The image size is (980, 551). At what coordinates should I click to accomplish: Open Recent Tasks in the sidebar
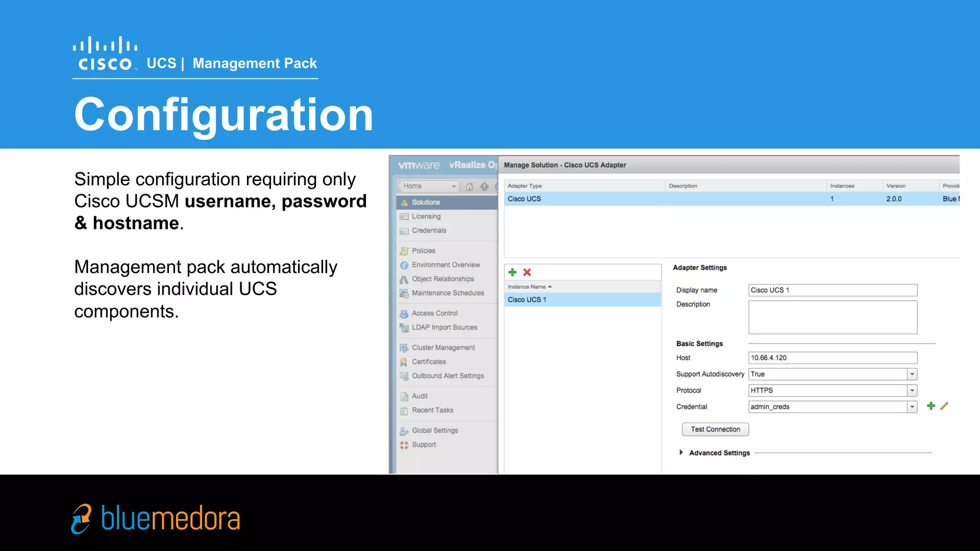(x=433, y=410)
